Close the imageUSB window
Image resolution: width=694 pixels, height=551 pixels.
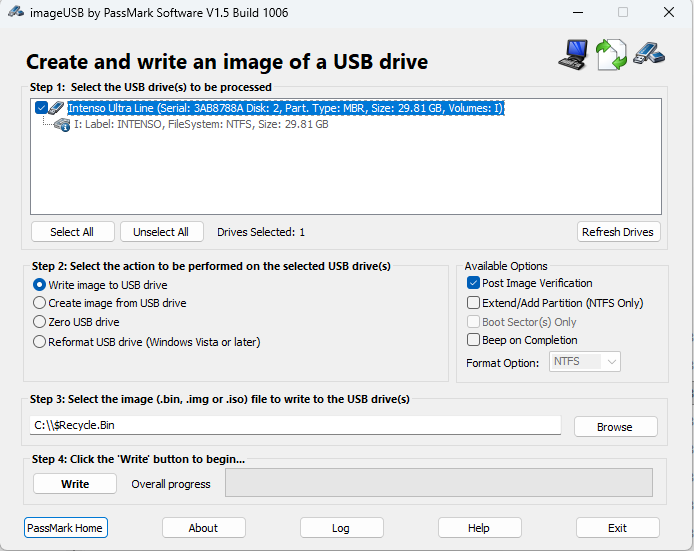click(669, 12)
